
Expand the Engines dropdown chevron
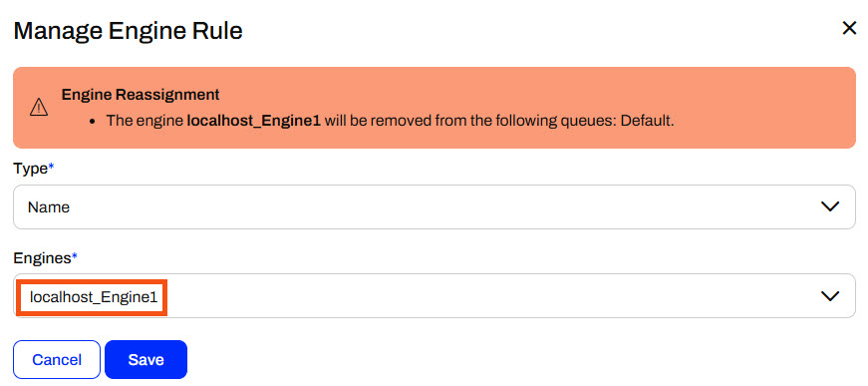830,296
